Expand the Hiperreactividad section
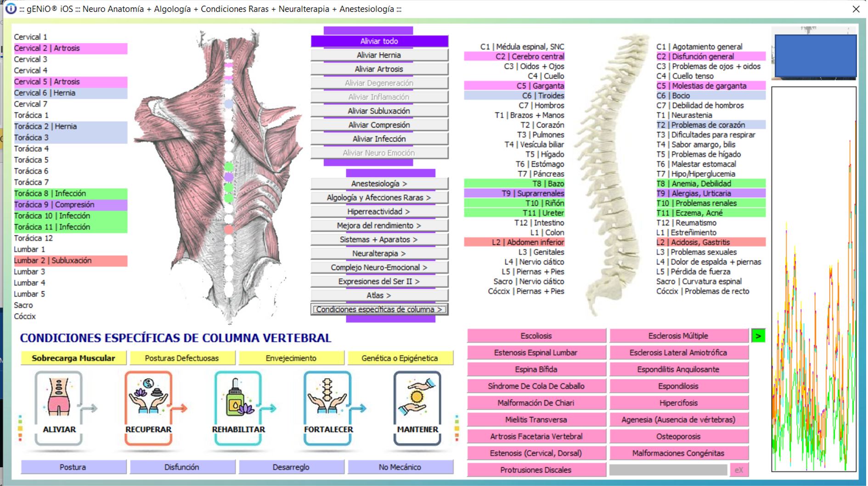Screen dimensions: 868x486 point(379,212)
